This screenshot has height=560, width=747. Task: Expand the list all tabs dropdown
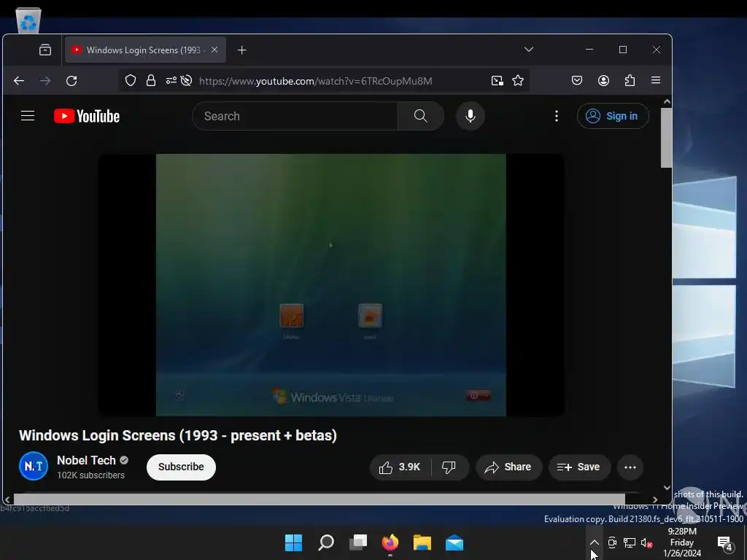click(x=529, y=50)
